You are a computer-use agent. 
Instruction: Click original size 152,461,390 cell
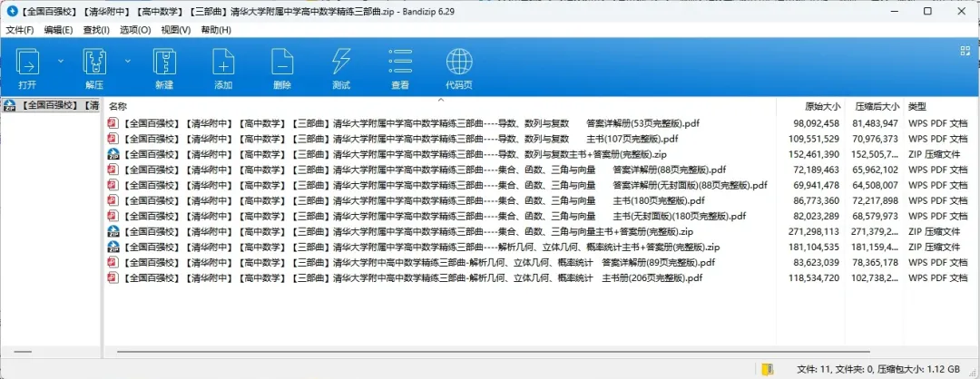click(814, 153)
